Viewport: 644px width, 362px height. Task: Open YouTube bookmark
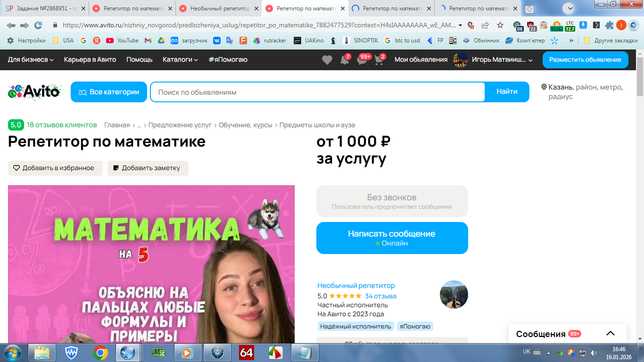pos(122,41)
